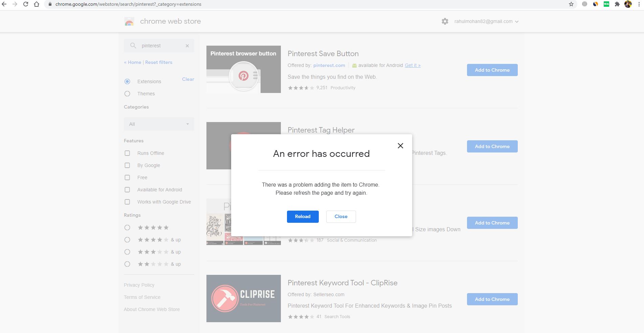Refresh the page with the browser reload icon
The image size is (644, 333).
pyautogui.click(x=26, y=4)
